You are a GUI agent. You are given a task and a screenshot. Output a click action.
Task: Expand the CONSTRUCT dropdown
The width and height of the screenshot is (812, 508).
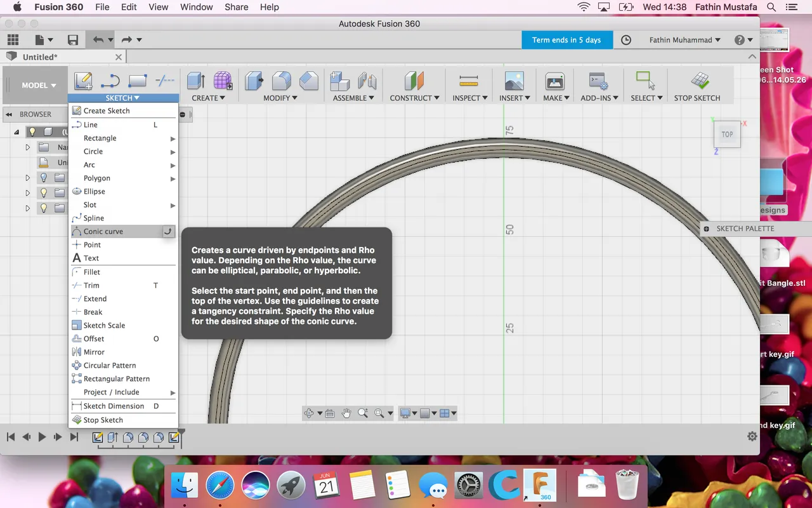click(x=415, y=98)
